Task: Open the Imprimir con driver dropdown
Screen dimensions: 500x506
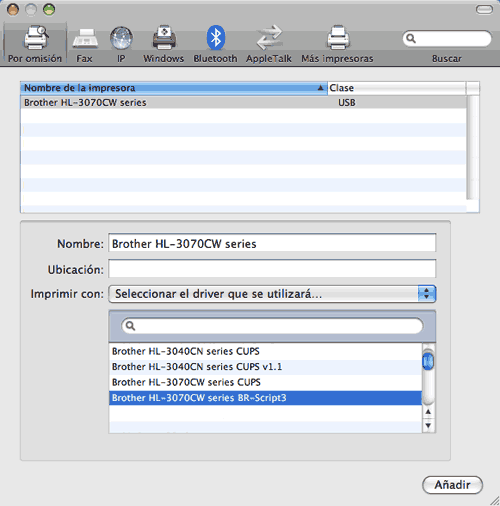Action: [272, 294]
